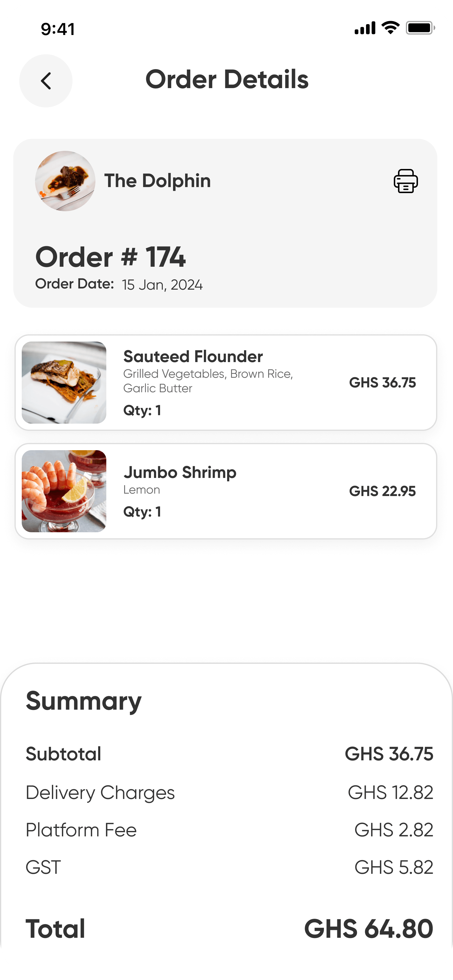Open The Dolphin restaurant avatar
The height and width of the screenshot is (980, 453).
65,181
